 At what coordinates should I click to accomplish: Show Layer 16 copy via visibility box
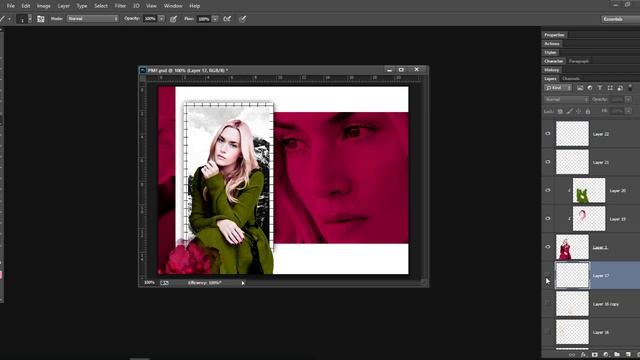coord(548,304)
